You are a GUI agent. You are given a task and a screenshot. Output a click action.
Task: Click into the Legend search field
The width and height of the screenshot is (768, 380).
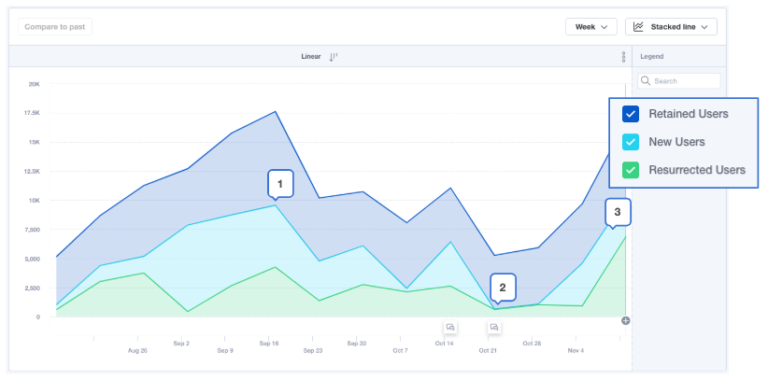679,81
